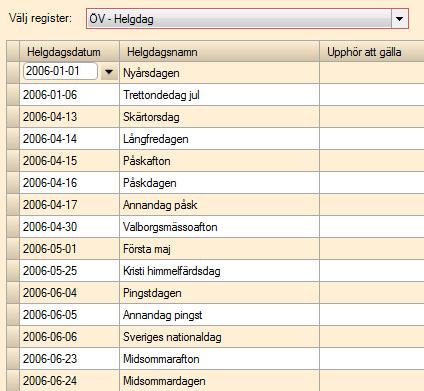The height and width of the screenshot is (391, 424).
Task: Select the Påskafton name cell
Action: (219, 161)
